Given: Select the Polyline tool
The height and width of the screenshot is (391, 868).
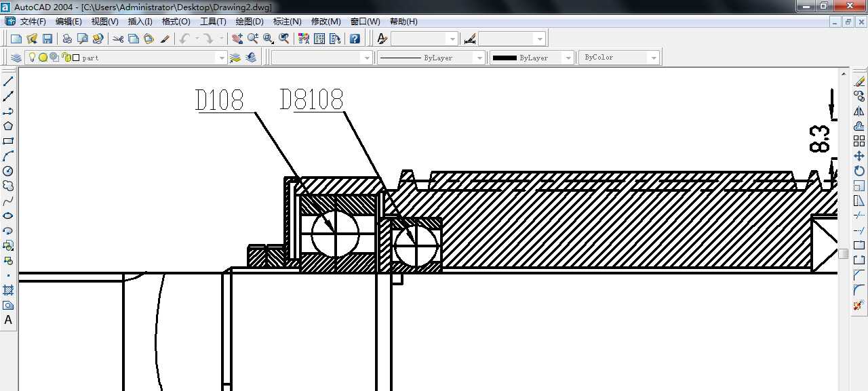Looking at the screenshot, I should (8, 111).
